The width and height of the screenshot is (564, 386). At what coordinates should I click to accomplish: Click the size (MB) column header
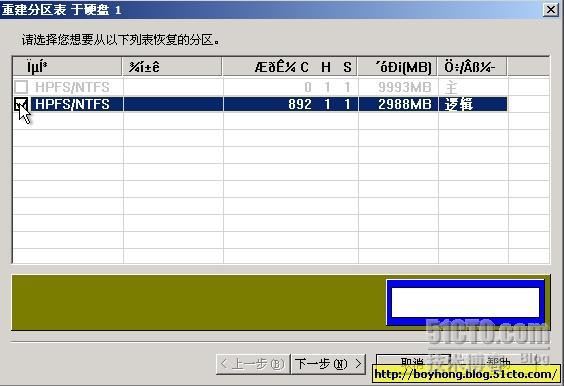point(397,67)
